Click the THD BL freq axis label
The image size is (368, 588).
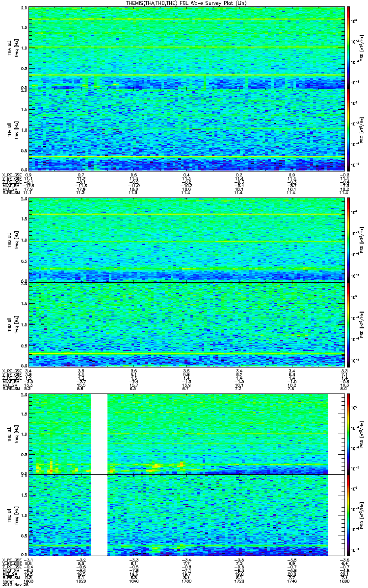point(11,239)
